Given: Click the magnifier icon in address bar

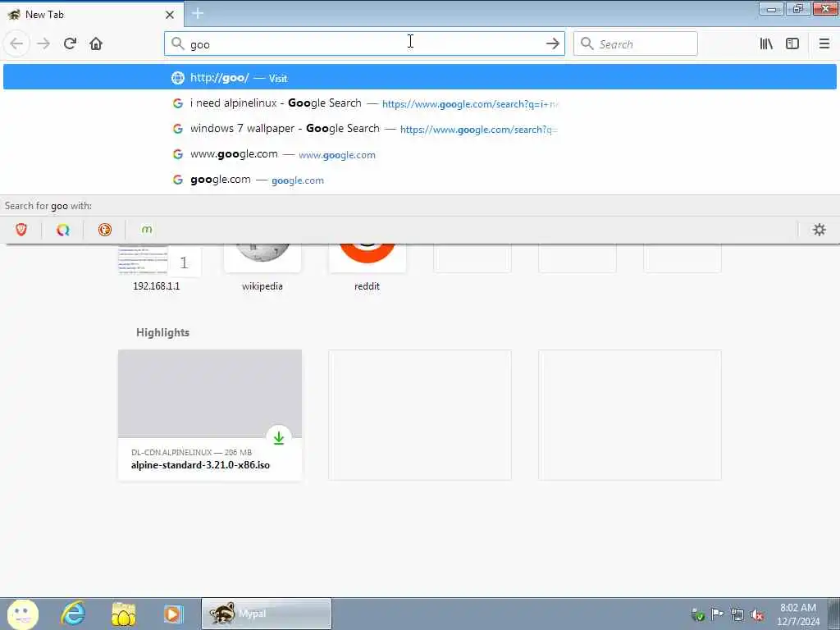Looking at the screenshot, I should [x=177, y=43].
